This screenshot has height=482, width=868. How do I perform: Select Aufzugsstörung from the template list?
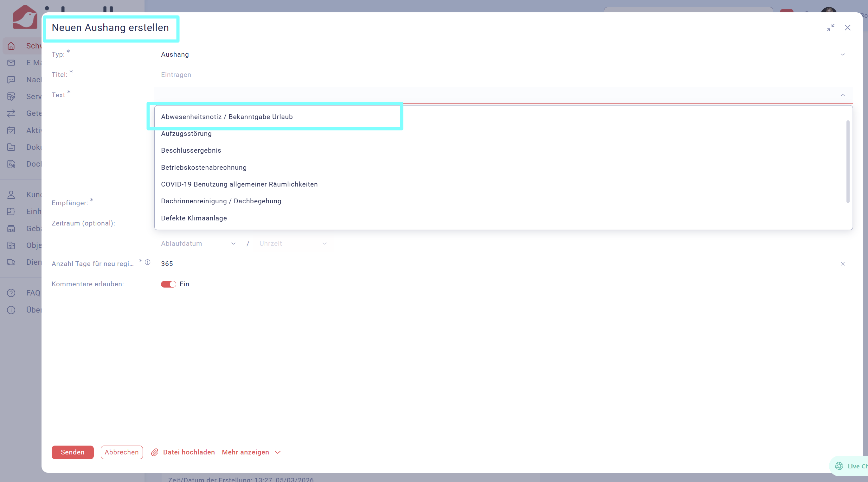tap(186, 134)
